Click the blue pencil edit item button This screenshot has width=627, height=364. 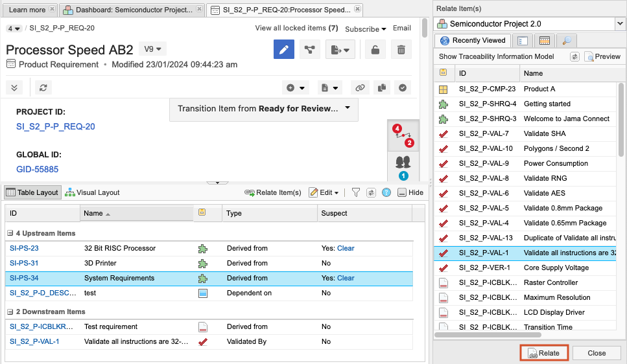click(x=283, y=49)
